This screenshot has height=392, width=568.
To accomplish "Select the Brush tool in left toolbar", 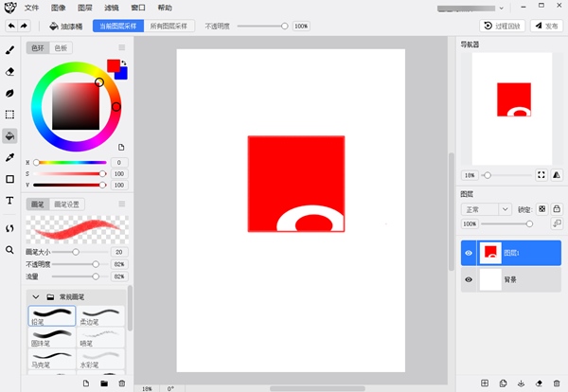I will pos(9,50).
